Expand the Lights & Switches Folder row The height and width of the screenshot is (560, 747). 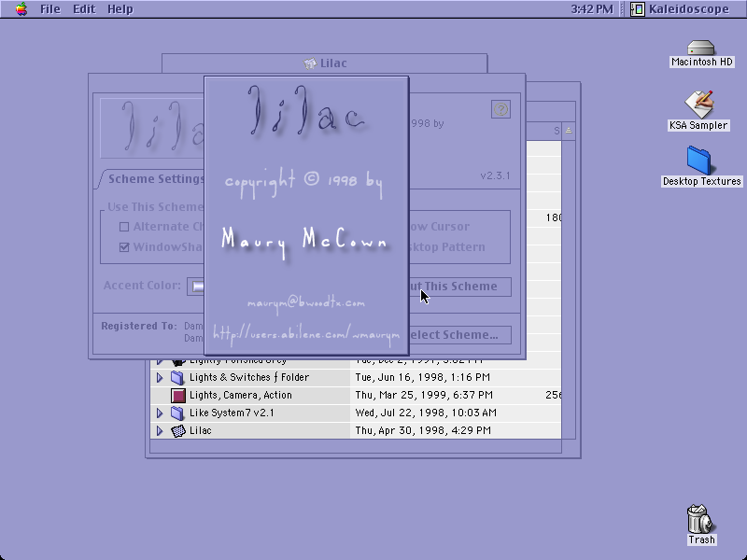tap(160, 378)
